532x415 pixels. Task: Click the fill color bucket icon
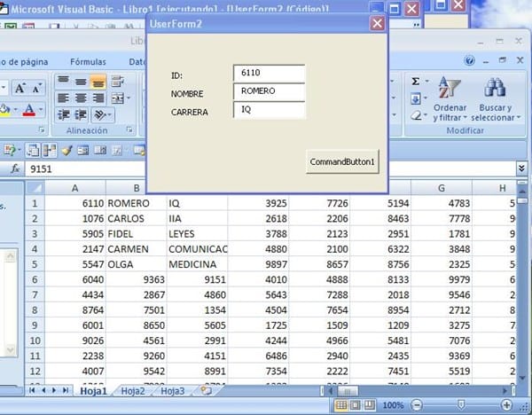4,110
